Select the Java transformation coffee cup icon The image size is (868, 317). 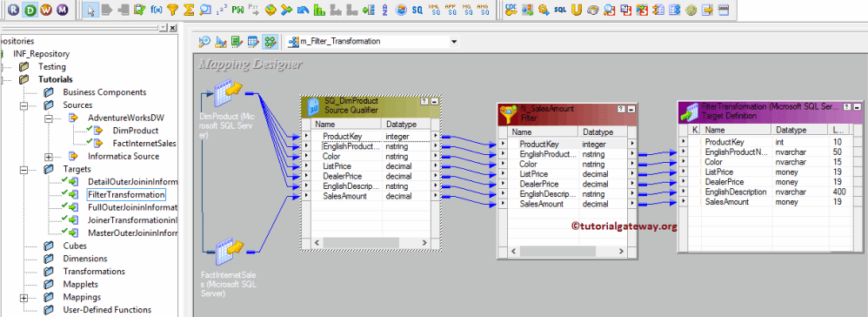coord(593,10)
